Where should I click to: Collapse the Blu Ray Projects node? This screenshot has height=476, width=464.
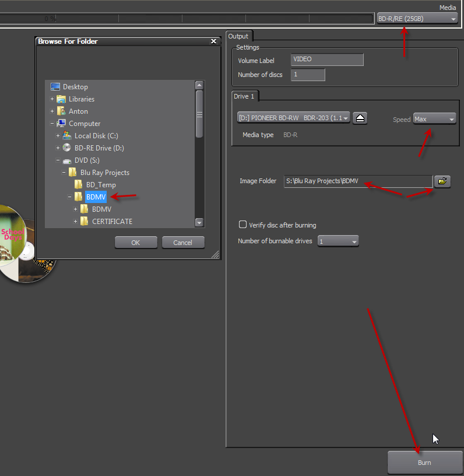pos(64,172)
